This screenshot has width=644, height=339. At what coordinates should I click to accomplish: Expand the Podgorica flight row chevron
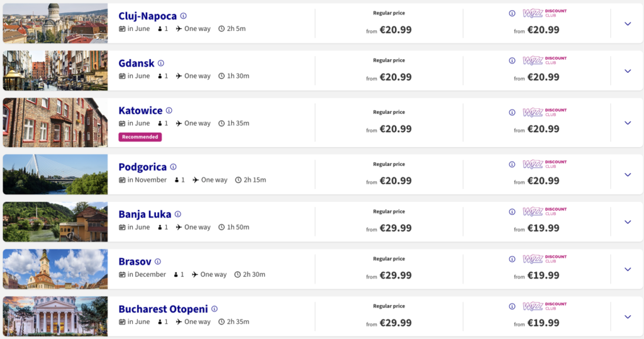point(627,175)
